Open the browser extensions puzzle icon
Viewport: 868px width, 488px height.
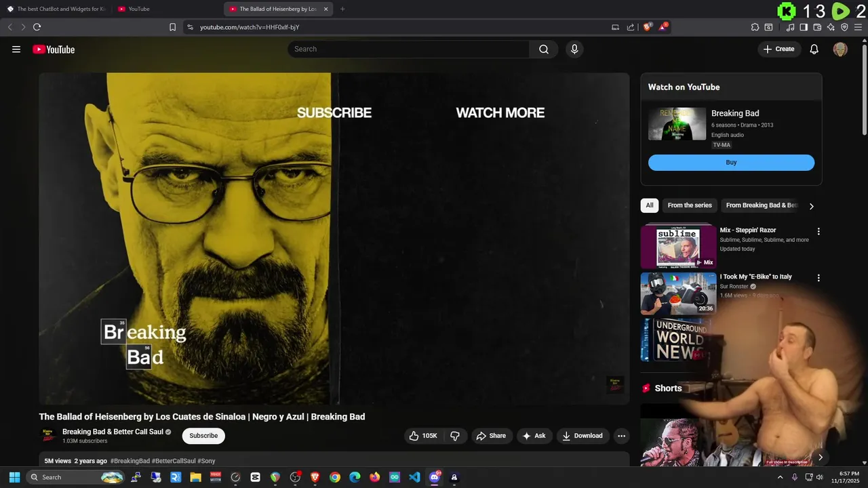(x=755, y=27)
